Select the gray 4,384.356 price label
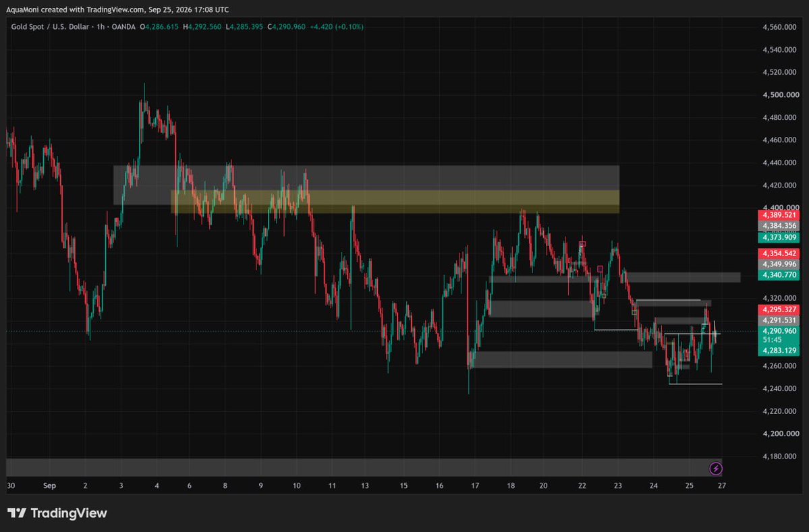809x532 pixels. (779, 226)
